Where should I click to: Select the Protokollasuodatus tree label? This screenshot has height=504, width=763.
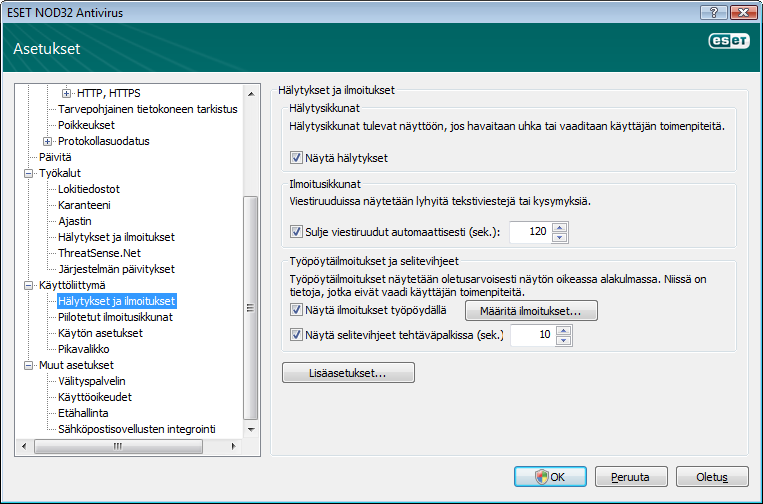(x=104, y=141)
